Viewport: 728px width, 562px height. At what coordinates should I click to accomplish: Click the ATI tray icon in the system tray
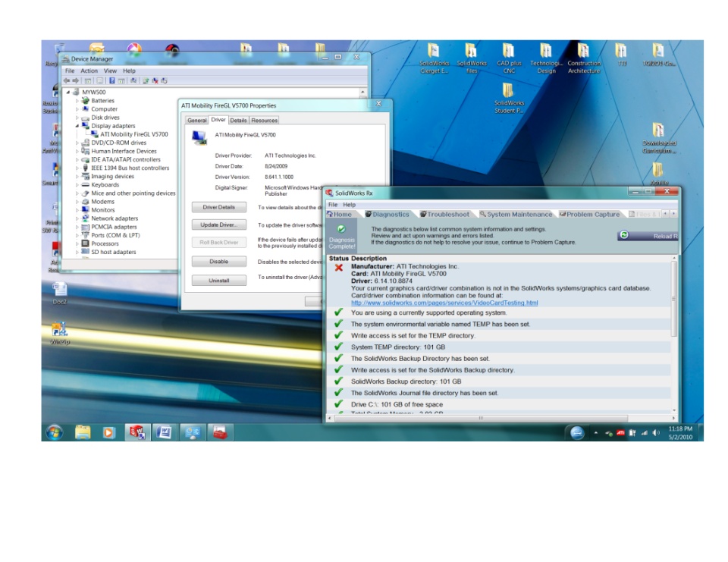click(x=620, y=433)
